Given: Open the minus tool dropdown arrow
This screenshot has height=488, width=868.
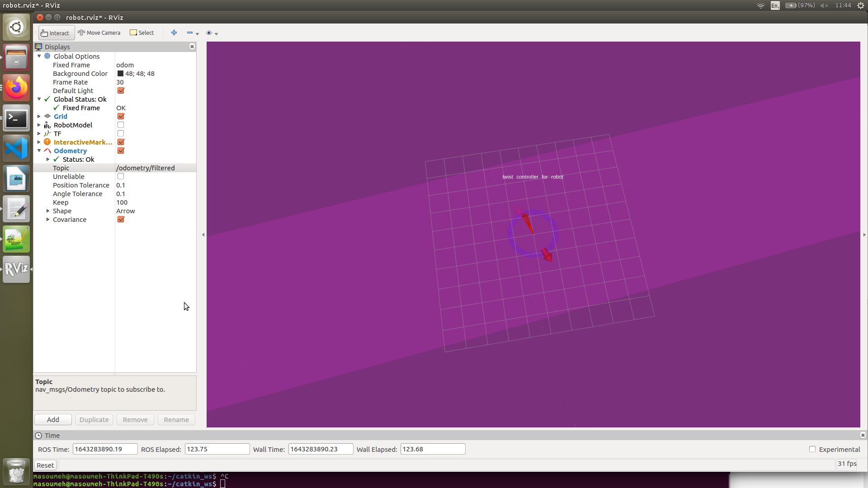Looking at the screenshot, I should [x=198, y=34].
